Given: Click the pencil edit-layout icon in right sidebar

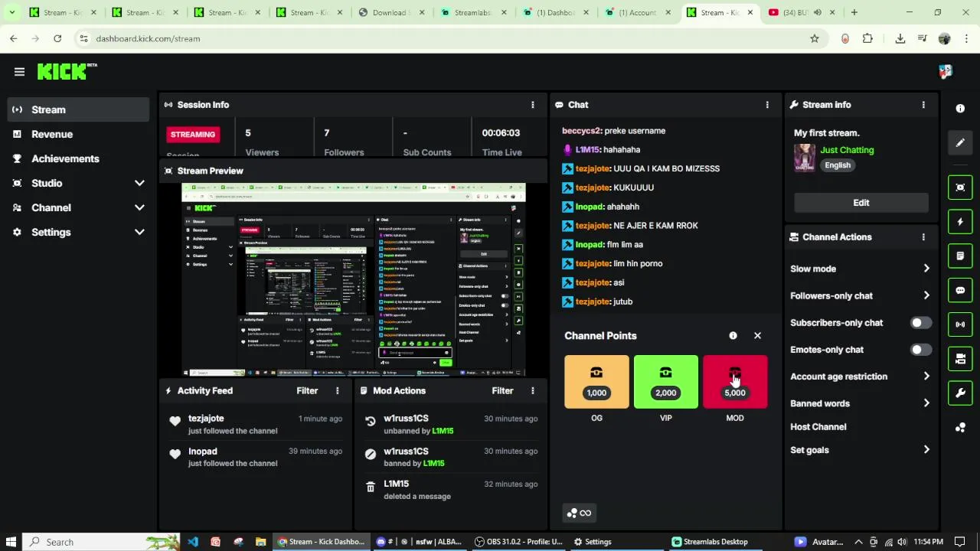Looking at the screenshot, I should pos(960,142).
